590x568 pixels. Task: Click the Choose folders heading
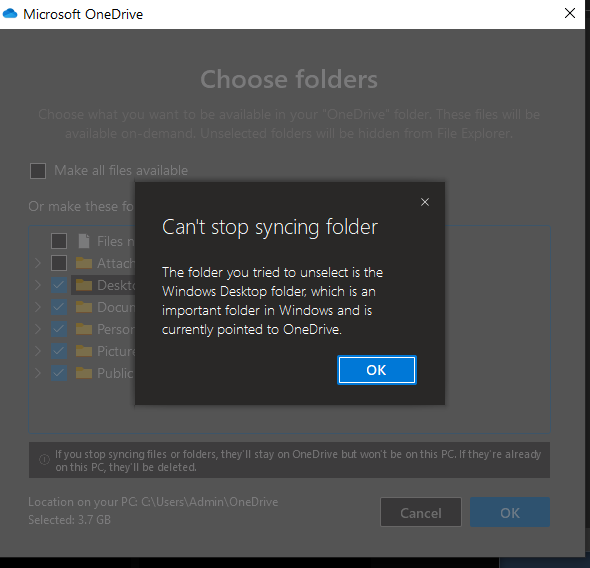coord(289,79)
